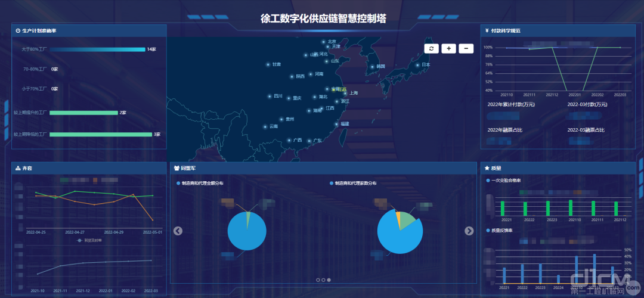Viewport: 644px width, 298px height.
Task: Select the 福建 marker on the map
Action: pos(336,124)
